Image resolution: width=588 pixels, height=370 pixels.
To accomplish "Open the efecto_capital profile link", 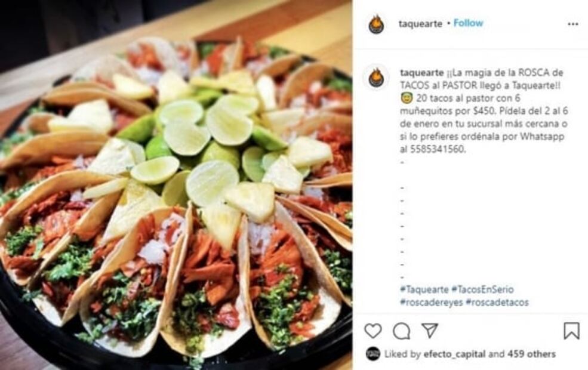I will tap(454, 354).
